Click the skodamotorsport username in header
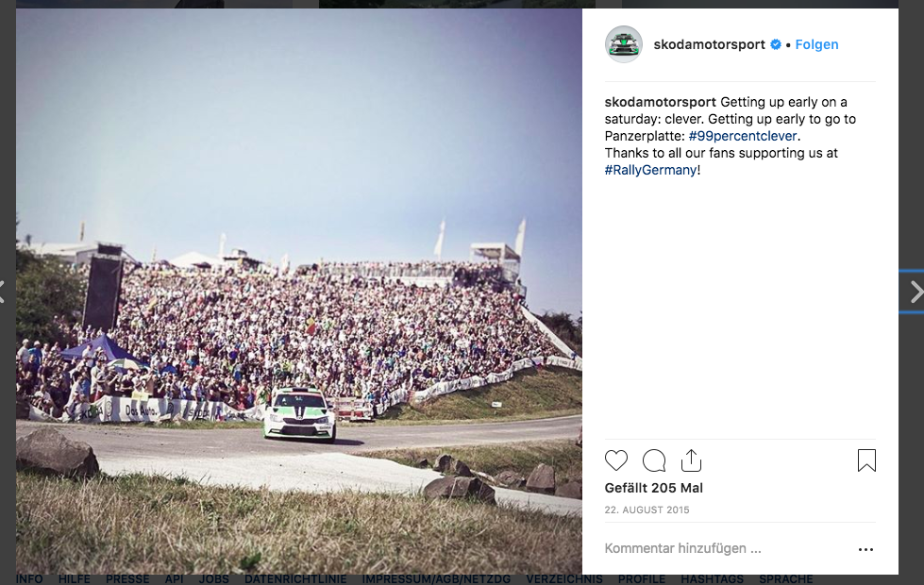 [x=709, y=44]
